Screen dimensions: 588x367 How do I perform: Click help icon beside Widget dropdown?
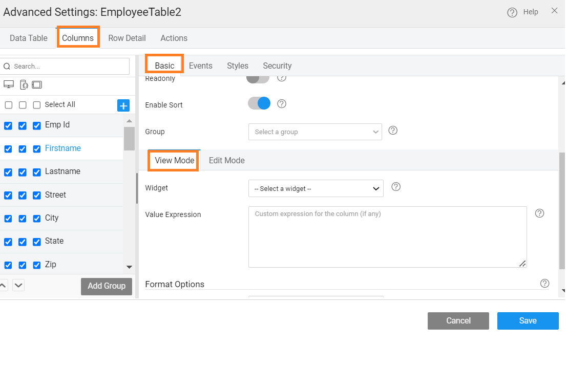pyautogui.click(x=396, y=187)
